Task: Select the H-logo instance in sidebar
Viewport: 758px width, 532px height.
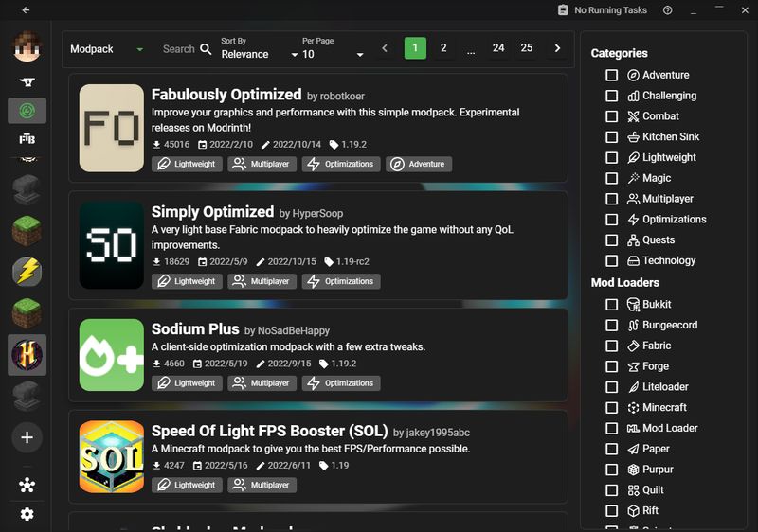Action: [x=27, y=355]
